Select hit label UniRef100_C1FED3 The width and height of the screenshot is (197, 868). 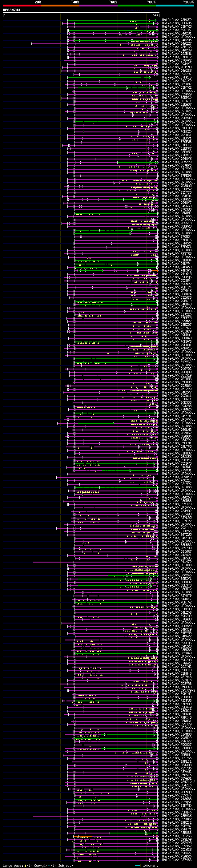176,128
